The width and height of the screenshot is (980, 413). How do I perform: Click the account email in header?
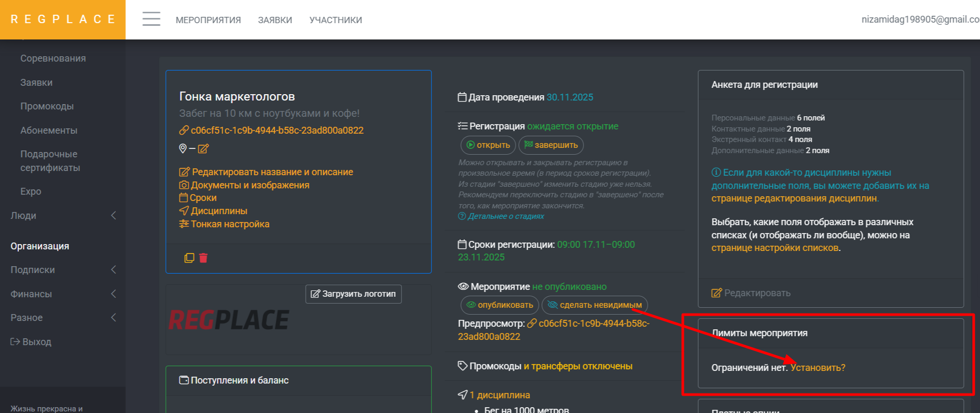(920, 19)
